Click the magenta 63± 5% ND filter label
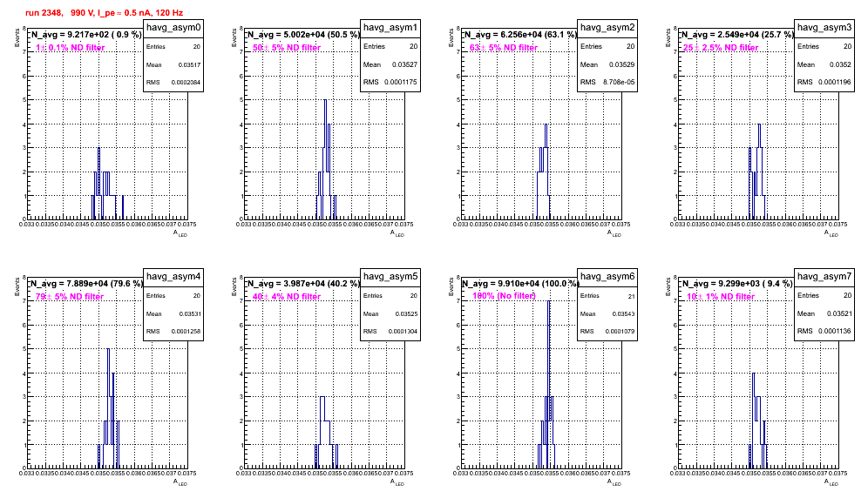Screen dimensions: 868x498 coord(504,48)
